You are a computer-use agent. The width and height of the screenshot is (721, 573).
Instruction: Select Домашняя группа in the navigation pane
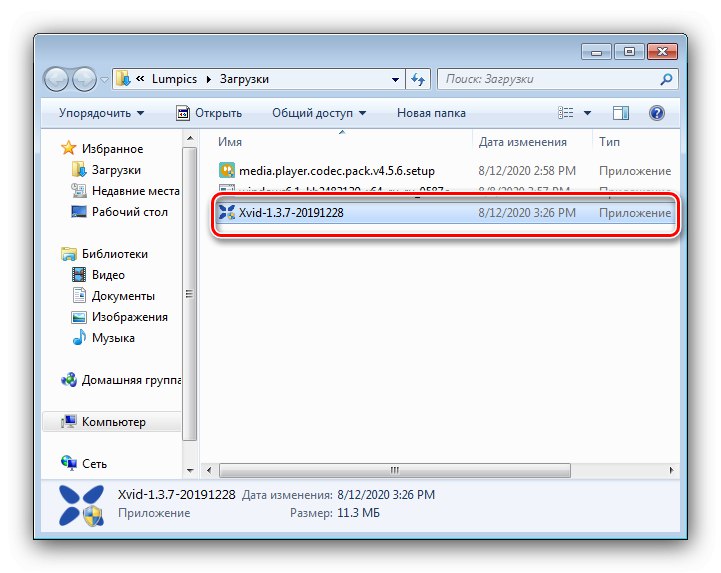coord(131,380)
